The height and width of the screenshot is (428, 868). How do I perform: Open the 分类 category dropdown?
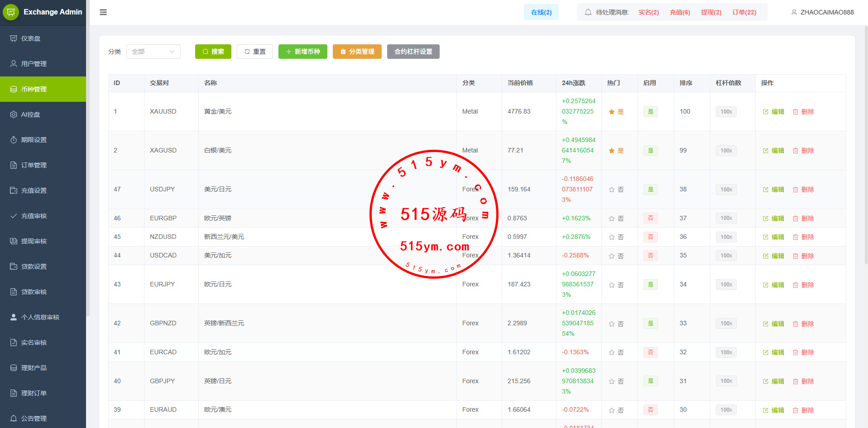153,52
